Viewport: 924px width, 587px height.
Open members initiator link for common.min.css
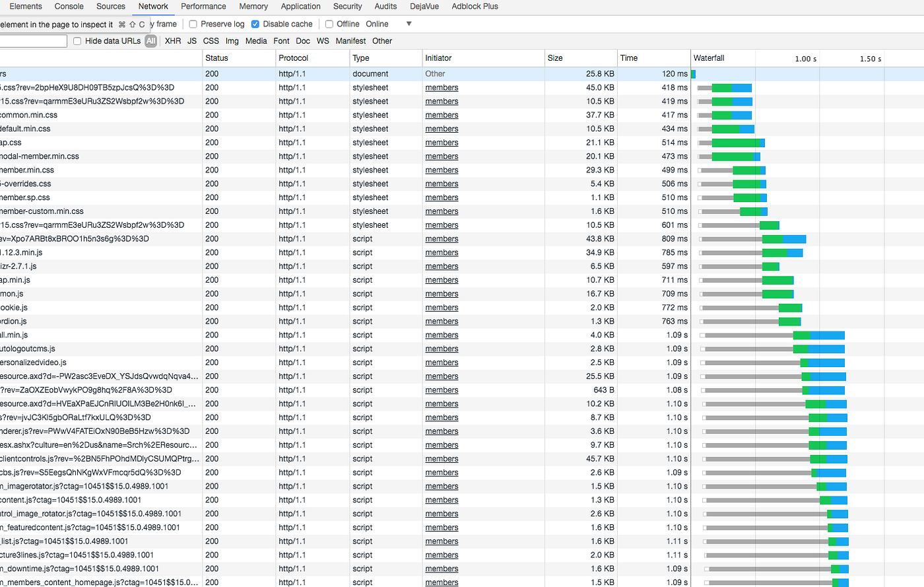point(442,115)
